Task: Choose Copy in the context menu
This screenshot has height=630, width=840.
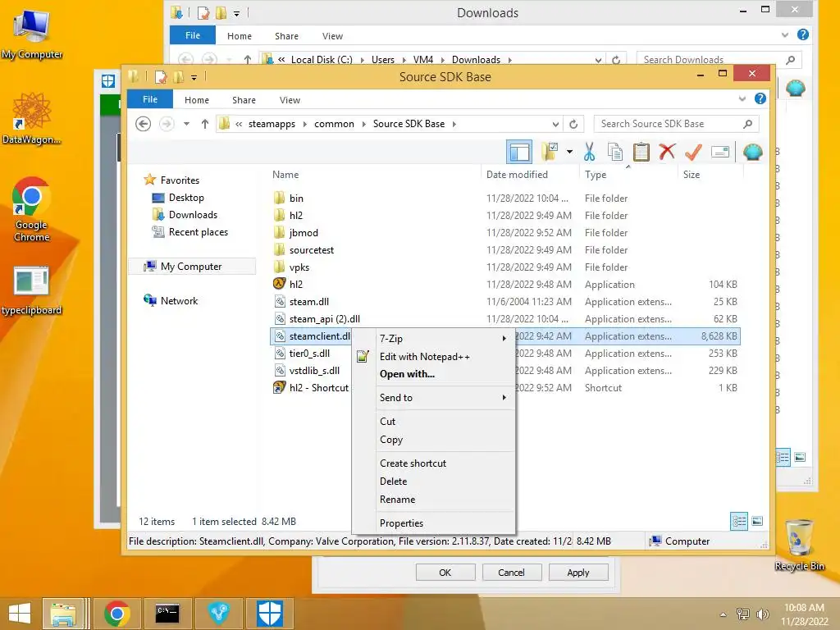Action: [434, 440]
